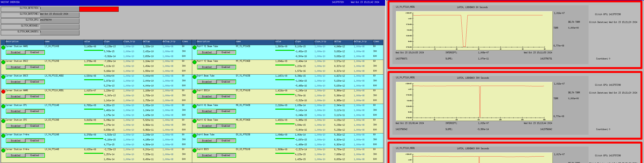Click the green status LED for Corner Station BSC3
Screen dimensions: 644x163
click(x=3, y=77)
